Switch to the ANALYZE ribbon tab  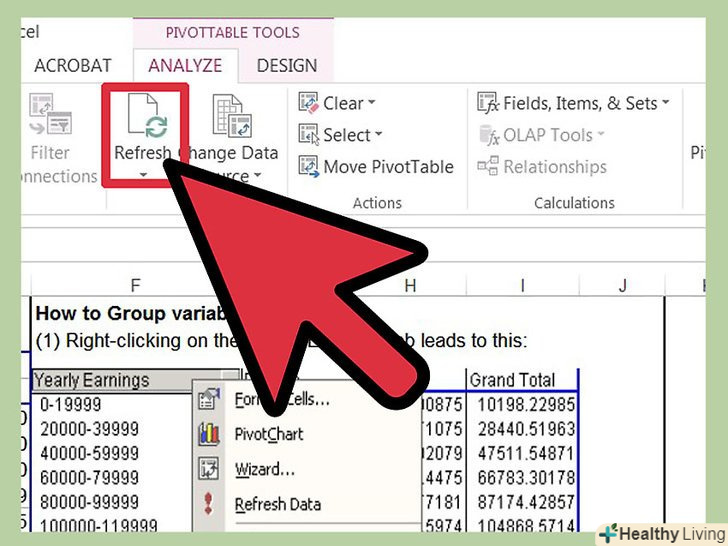coord(185,65)
